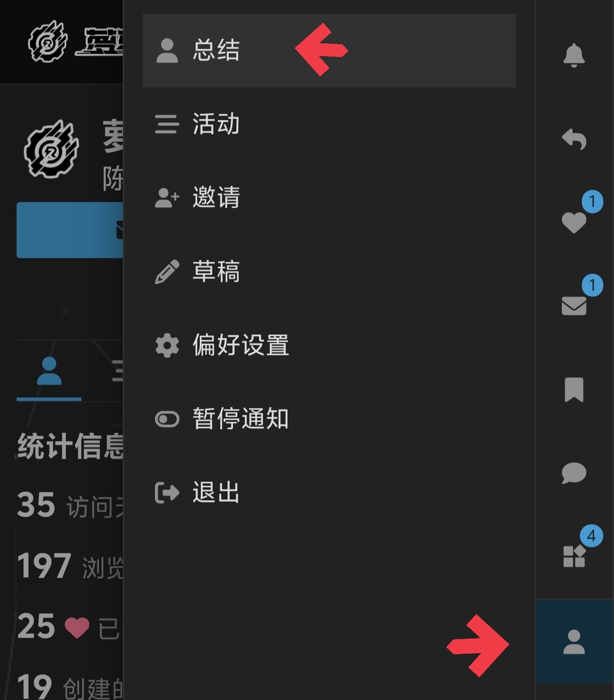Select 邀请 invites menu item
614x700 pixels.
(x=329, y=197)
